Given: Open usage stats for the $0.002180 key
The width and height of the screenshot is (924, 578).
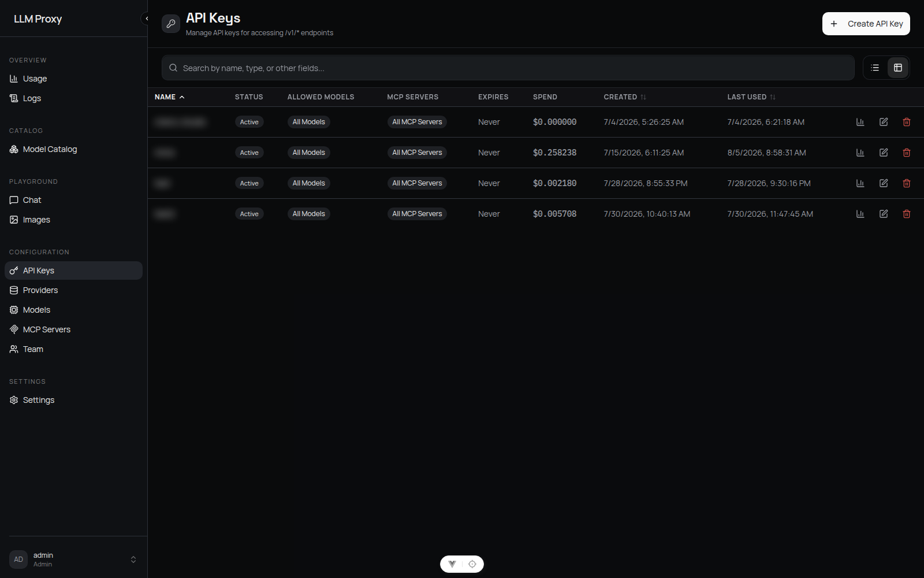Looking at the screenshot, I should (860, 183).
